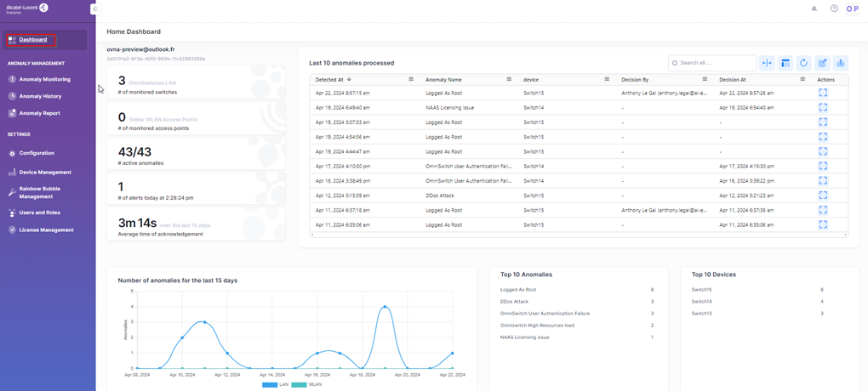Open License Management page

[46, 229]
